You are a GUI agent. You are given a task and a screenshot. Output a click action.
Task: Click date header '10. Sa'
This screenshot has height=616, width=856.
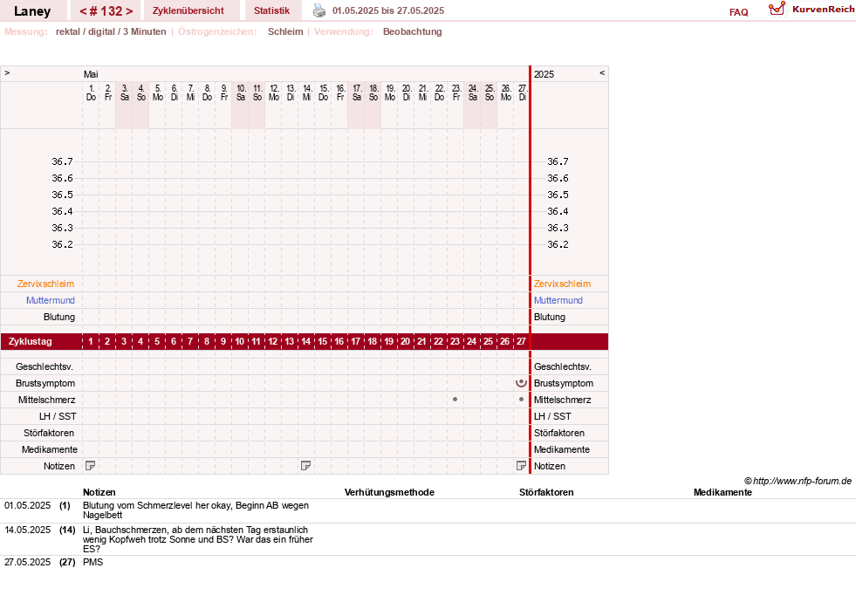240,92
